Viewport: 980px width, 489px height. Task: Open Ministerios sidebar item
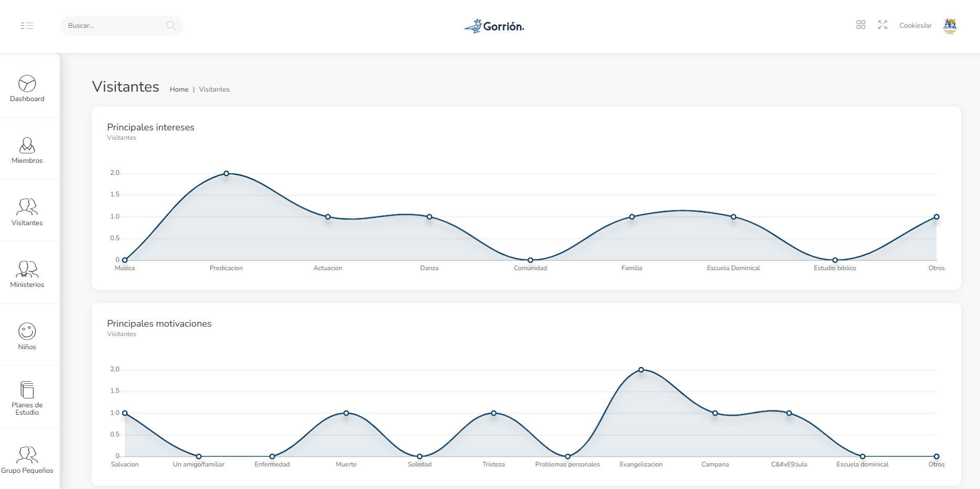click(x=27, y=274)
